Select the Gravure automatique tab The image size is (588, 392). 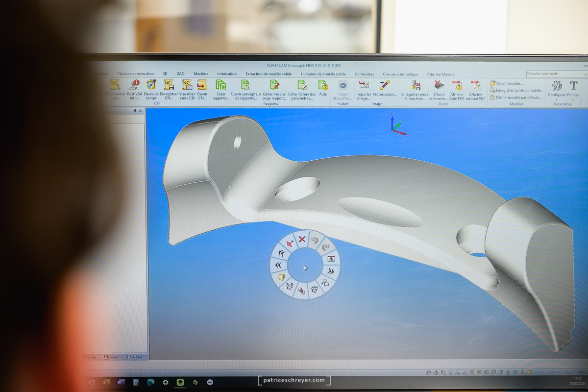coord(400,74)
